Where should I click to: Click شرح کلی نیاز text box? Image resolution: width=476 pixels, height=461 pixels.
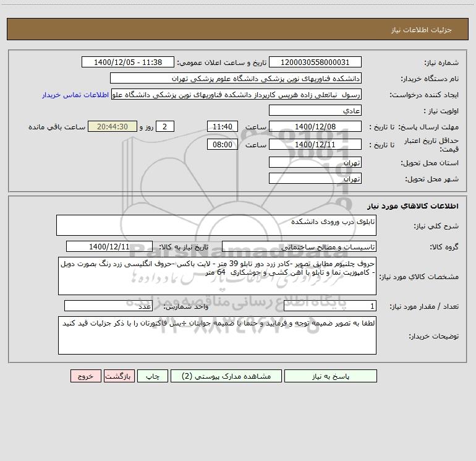216,225
